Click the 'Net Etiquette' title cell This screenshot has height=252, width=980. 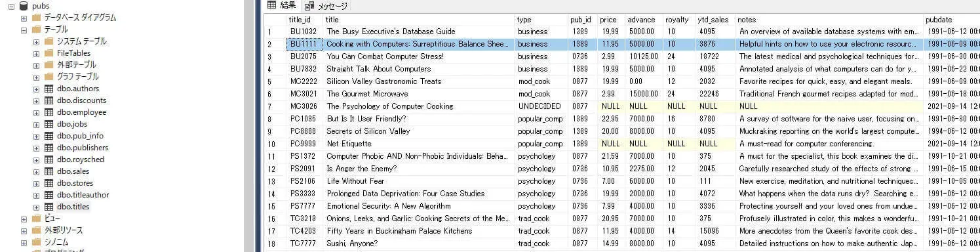pyautogui.click(x=419, y=144)
